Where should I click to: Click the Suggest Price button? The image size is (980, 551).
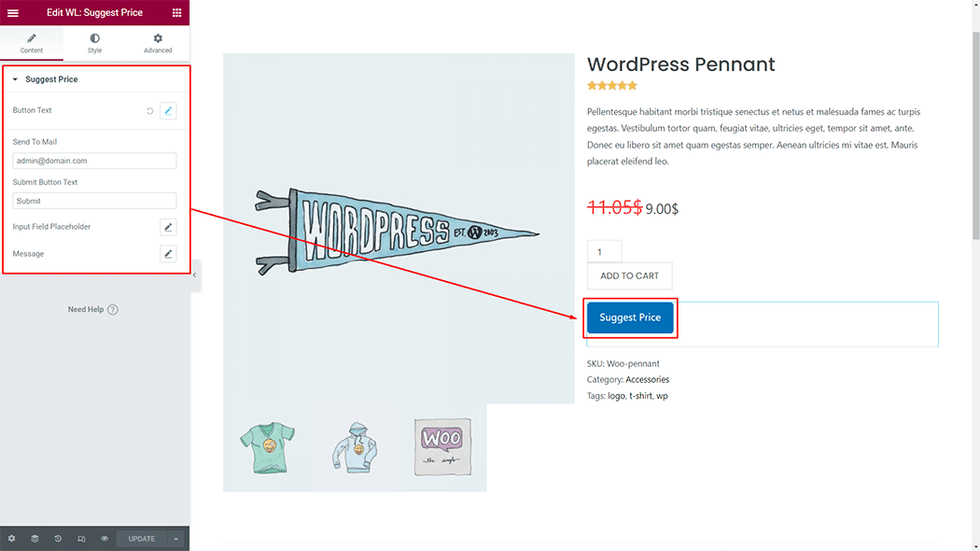coord(630,318)
